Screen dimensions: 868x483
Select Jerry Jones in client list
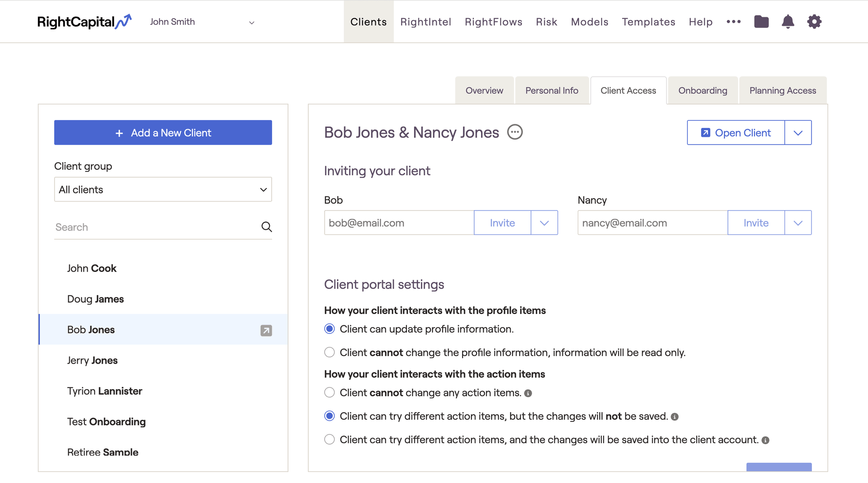[x=163, y=361]
